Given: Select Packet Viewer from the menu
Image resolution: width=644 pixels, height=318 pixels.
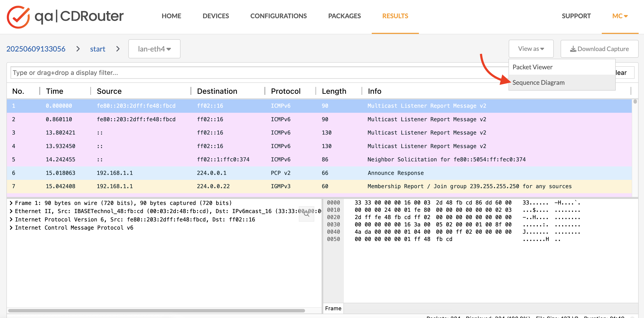Looking at the screenshot, I should (x=562, y=67).
